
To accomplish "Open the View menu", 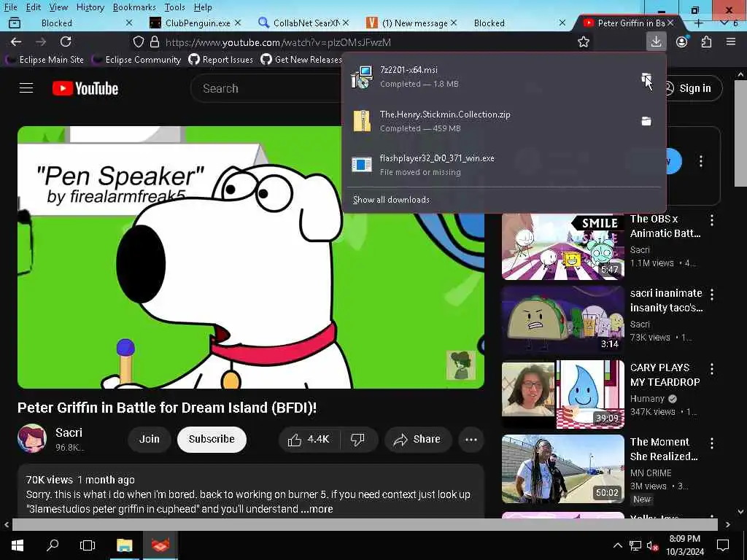I will pos(58,7).
